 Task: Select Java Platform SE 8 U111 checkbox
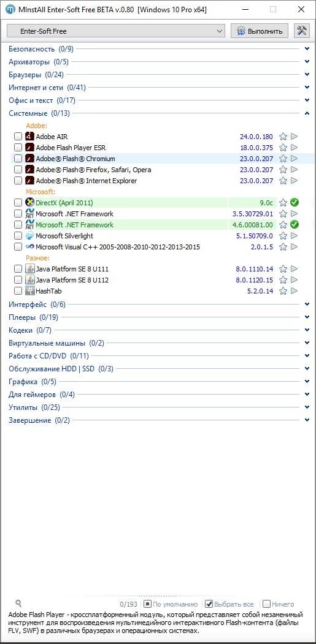(18, 269)
